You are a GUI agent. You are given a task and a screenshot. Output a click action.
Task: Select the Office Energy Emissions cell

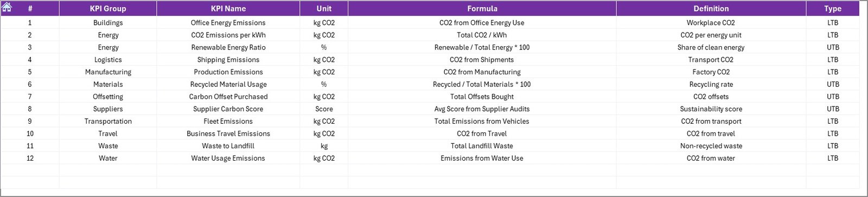[228, 23]
